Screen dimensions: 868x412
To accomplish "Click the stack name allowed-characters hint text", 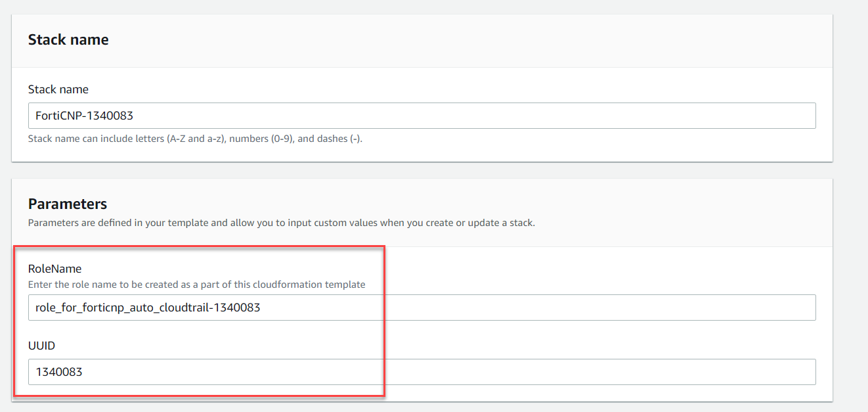I will click(195, 139).
